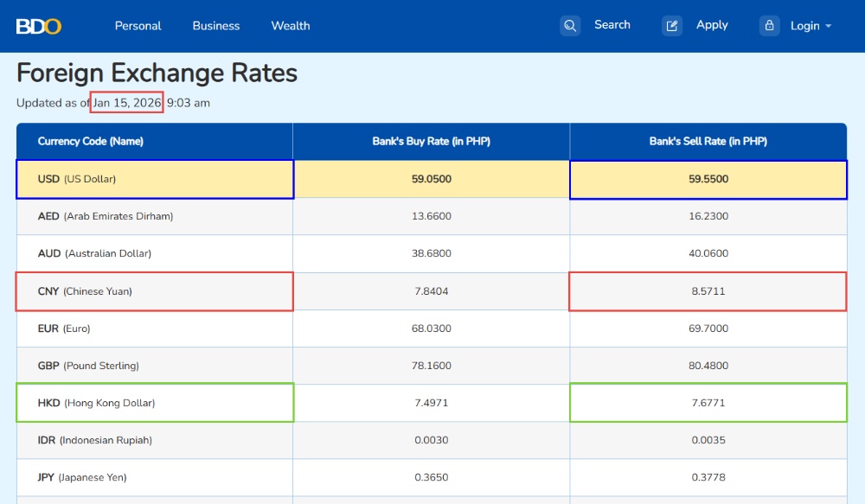The image size is (865, 504).
Task: Click the BDO logo
Action: (x=39, y=26)
